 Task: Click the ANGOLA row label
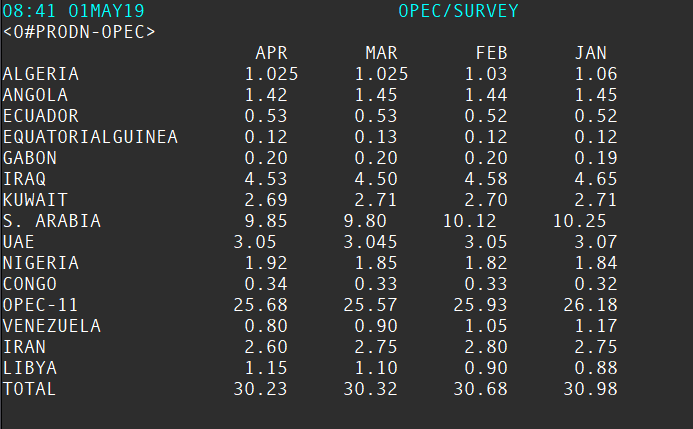35,95
